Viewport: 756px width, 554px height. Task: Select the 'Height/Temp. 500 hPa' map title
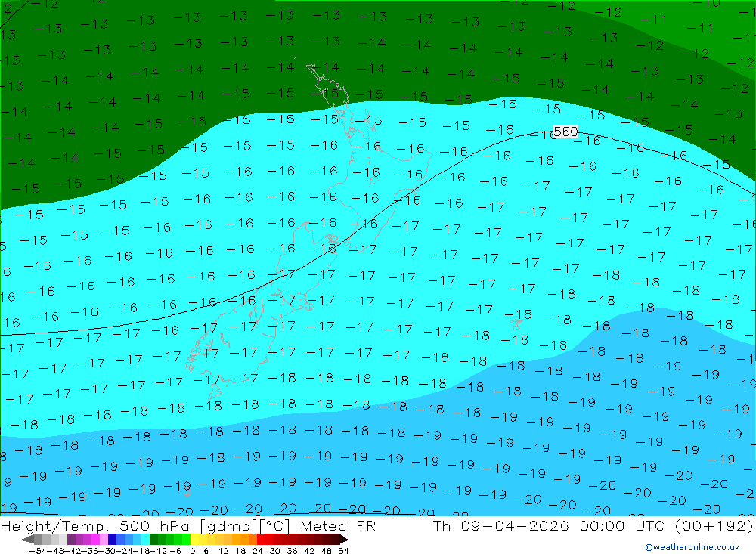97,526
